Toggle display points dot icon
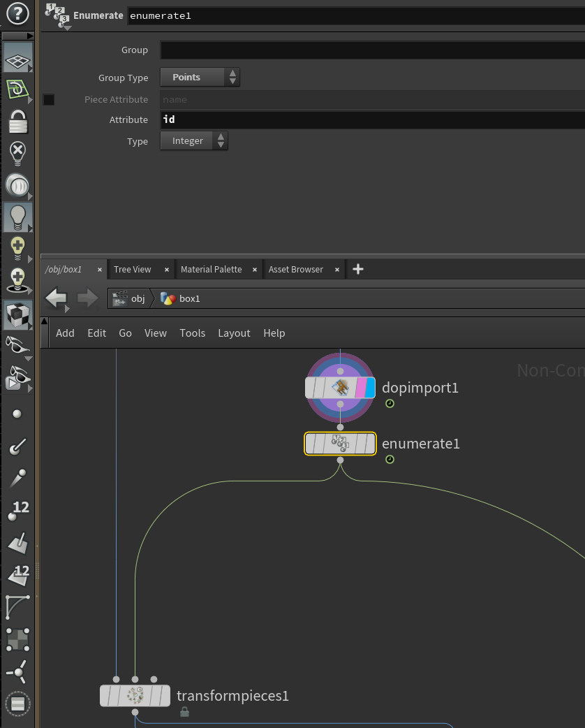 tap(17, 414)
